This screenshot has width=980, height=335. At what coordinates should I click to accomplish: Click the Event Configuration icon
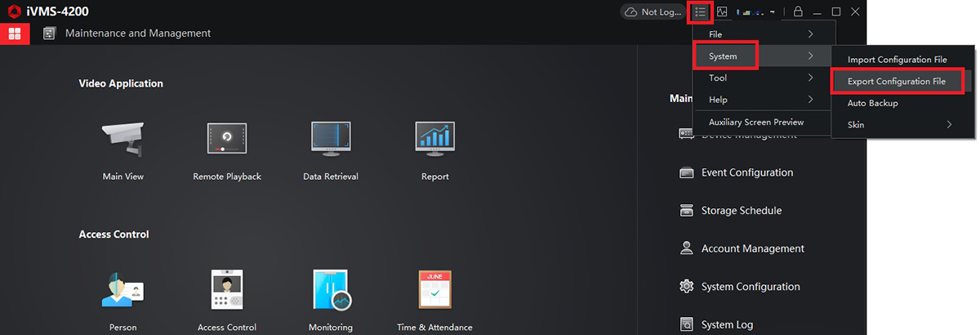point(686,172)
